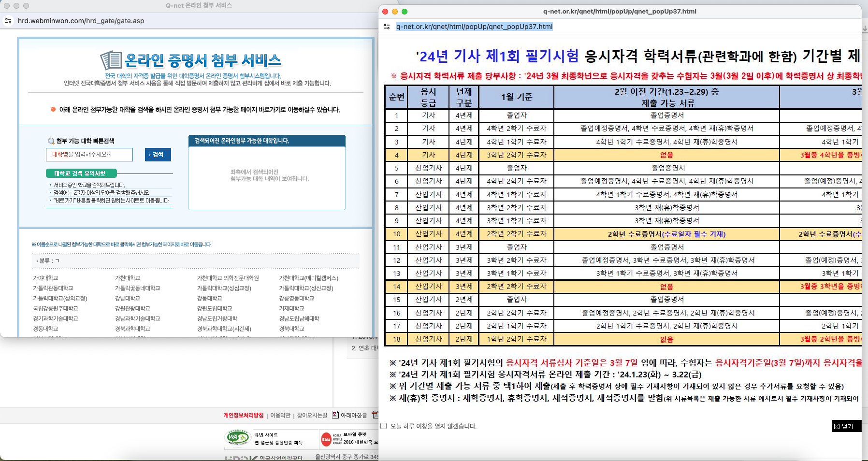Open 개인정보처리방침 footer link
The image size is (868, 461).
(244, 415)
